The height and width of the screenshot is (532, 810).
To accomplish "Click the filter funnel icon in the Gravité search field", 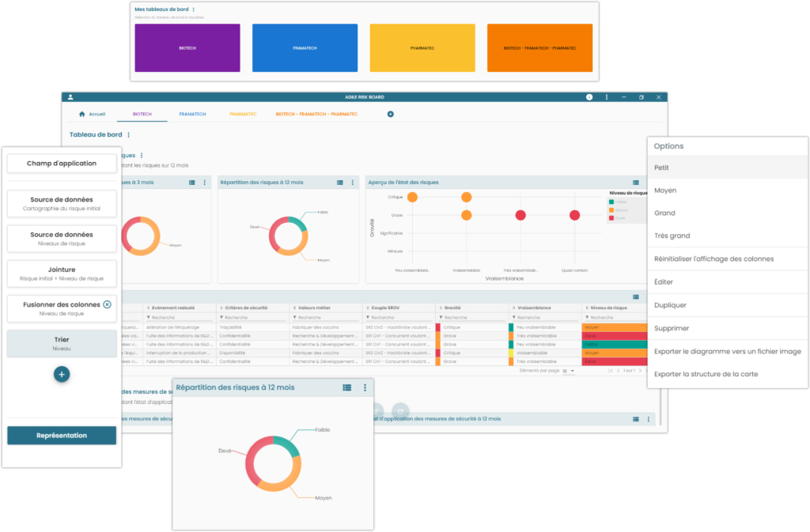I will tap(441, 316).
